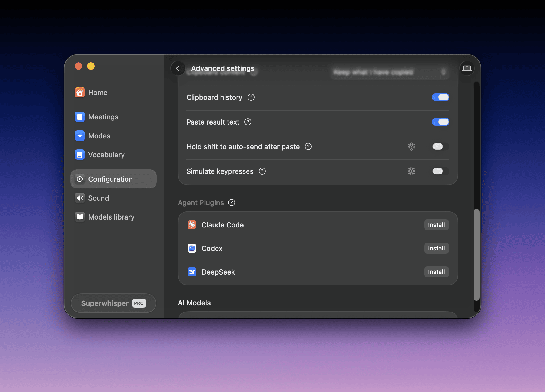Screen dimensions: 545x392
Task: Click the Advanced settings title
Action: (x=223, y=68)
